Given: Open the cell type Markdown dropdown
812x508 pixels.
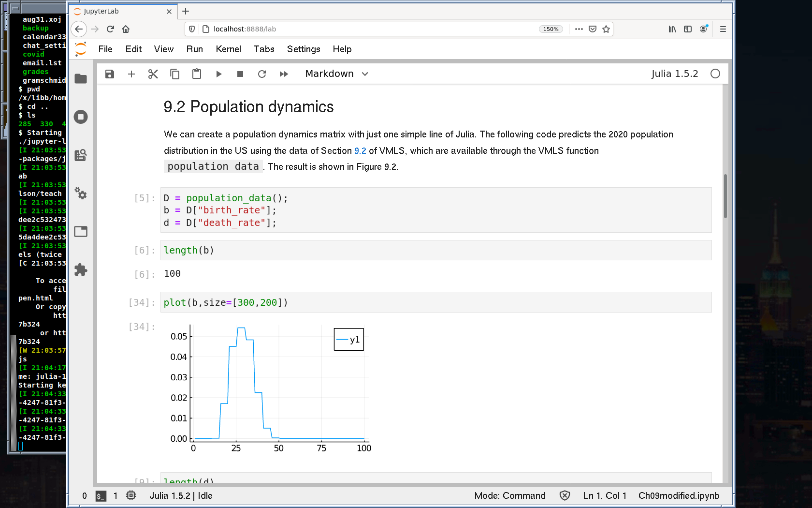Looking at the screenshot, I should [x=337, y=74].
